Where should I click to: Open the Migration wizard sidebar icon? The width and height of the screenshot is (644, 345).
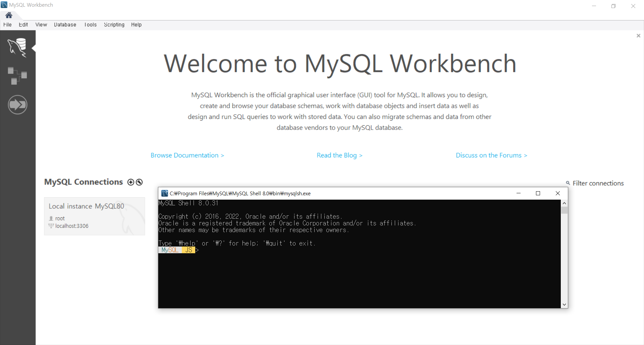coord(17,105)
